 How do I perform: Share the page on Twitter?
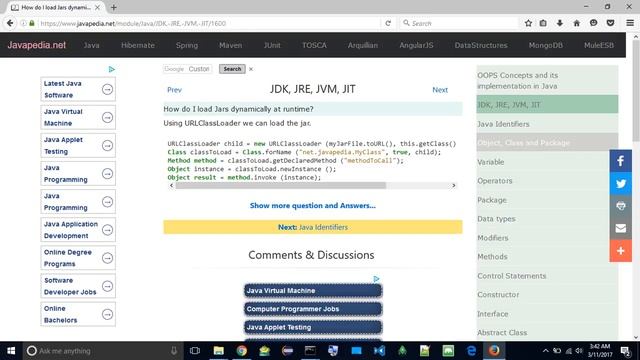pyautogui.click(x=620, y=183)
